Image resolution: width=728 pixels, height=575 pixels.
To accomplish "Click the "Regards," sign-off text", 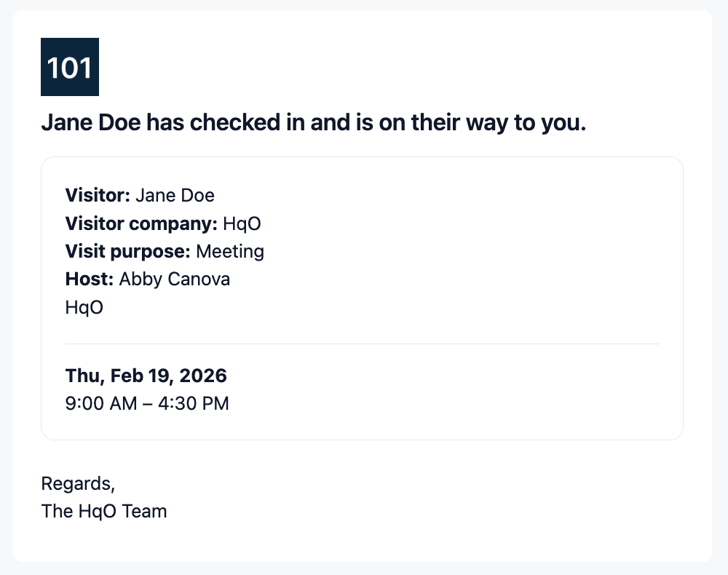I will (x=78, y=483).
